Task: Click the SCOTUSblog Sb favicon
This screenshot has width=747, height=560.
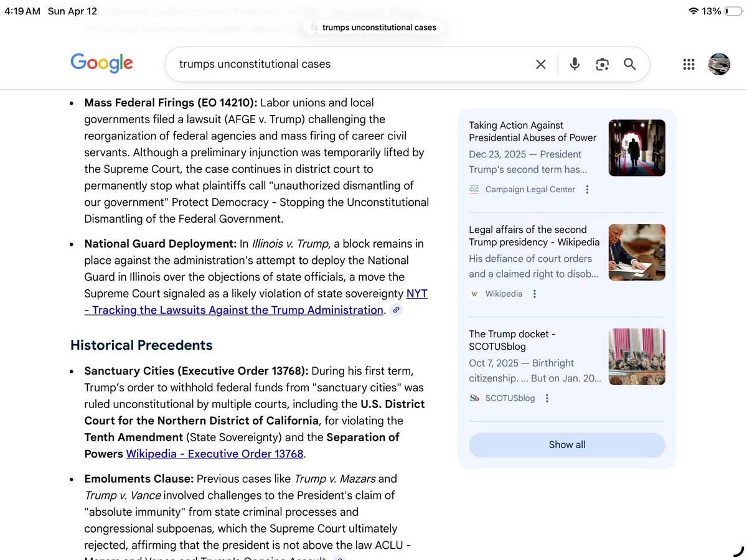Action: coord(474,398)
